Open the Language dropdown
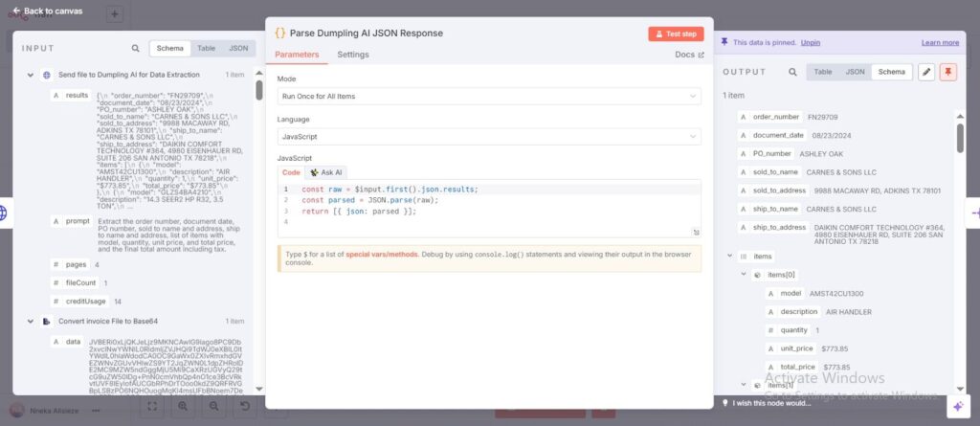 click(x=489, y=136)
